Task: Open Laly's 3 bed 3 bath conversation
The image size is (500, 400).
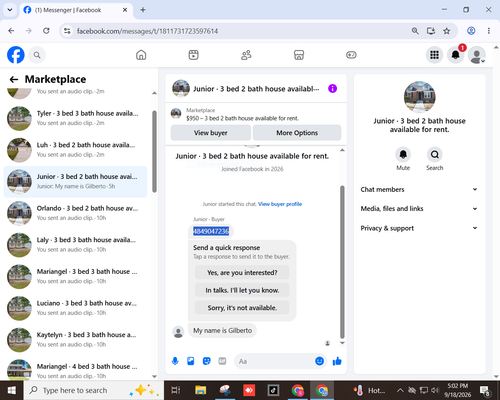Action: coord(75,245)
